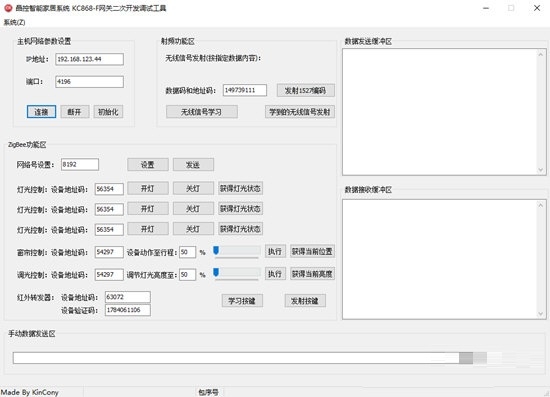This screenshot has height=397, width=550.
Task: Click the 发射按键 button
Action: tap(305, 301)
